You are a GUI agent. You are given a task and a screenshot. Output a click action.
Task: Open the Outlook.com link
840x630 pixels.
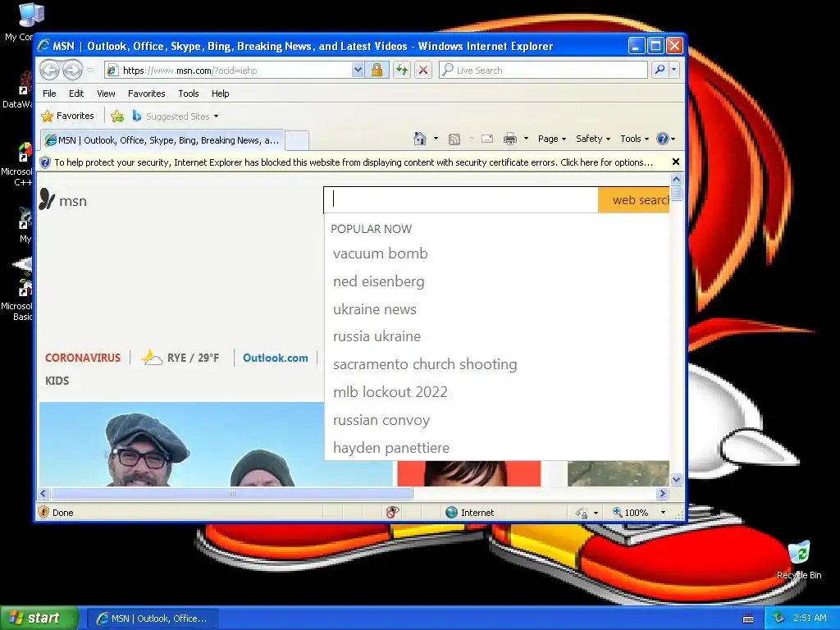[276, 358]
